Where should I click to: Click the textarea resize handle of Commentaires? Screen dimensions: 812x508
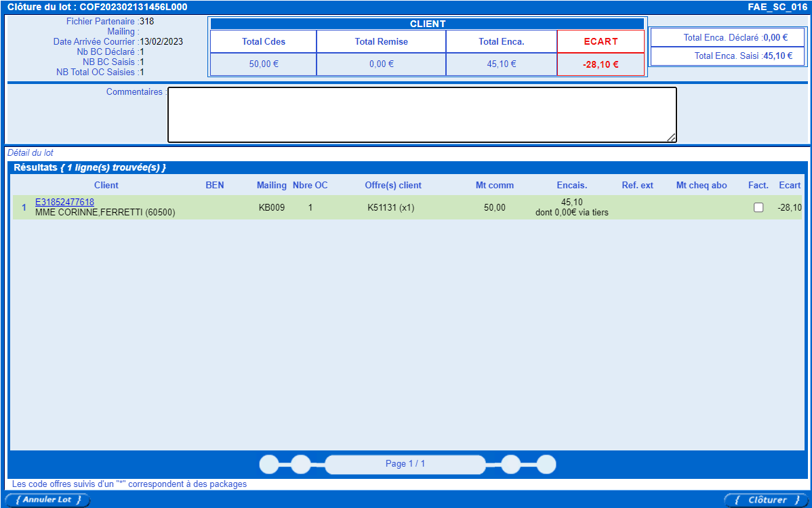[671, 137]
